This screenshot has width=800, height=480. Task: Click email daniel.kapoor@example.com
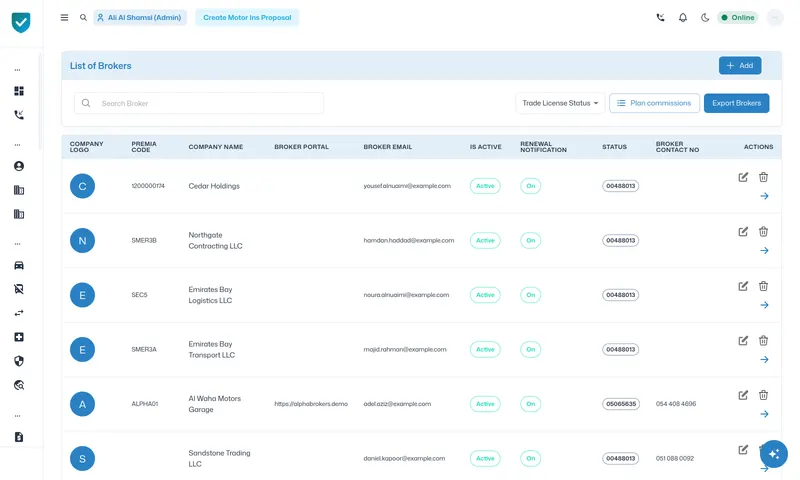tap(404, 459)
